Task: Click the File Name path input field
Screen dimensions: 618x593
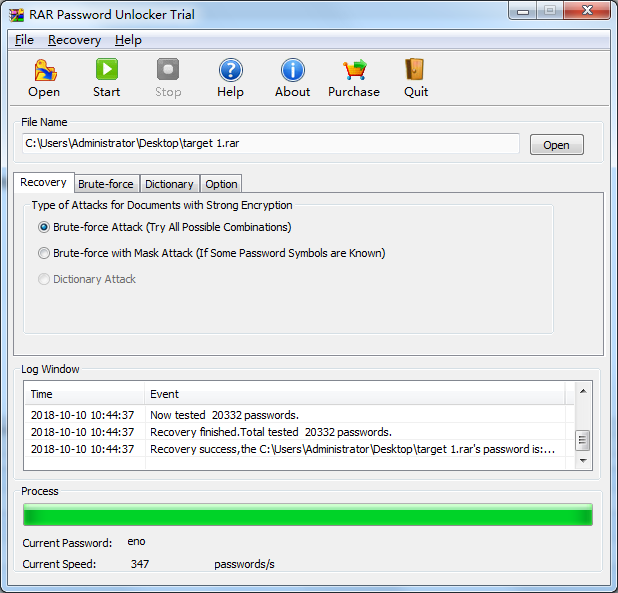Action: coord(271,143)
